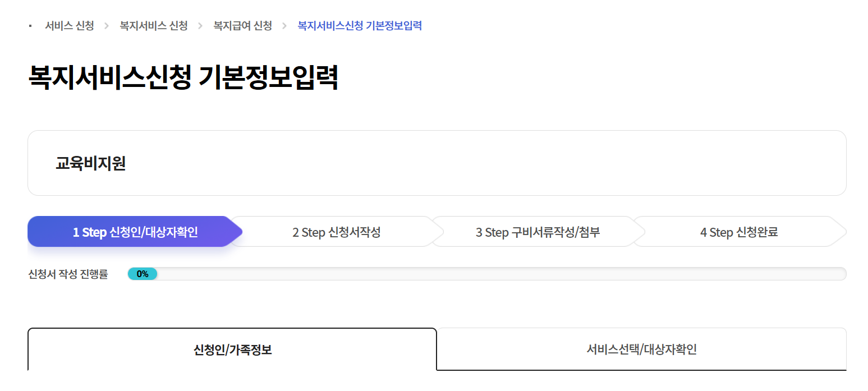
Task: Select the active 신청인/가족정보 tab
Action: click(x=232, y=349)
